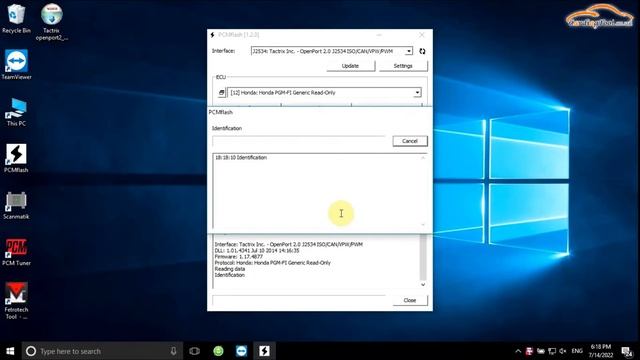
Task: Open the PCMflash Settings button
Action: [x=403, y=66]
